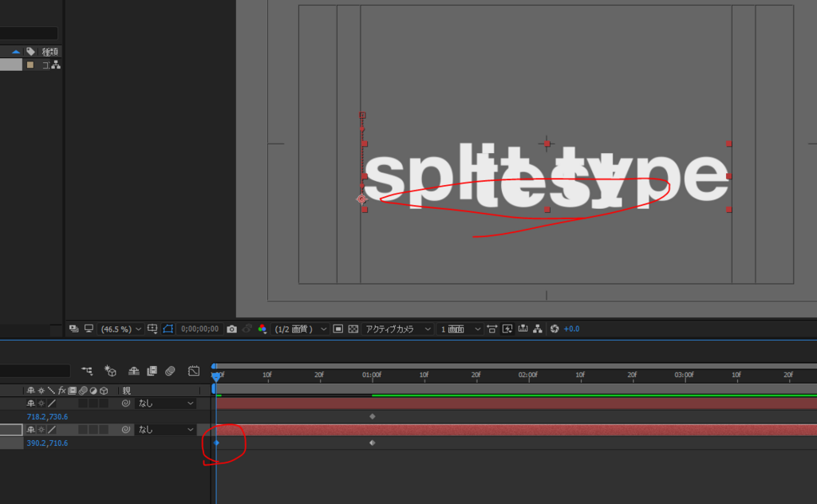Click the 親 parent column header
Viewport: 817px width, 504px height.
126,391
